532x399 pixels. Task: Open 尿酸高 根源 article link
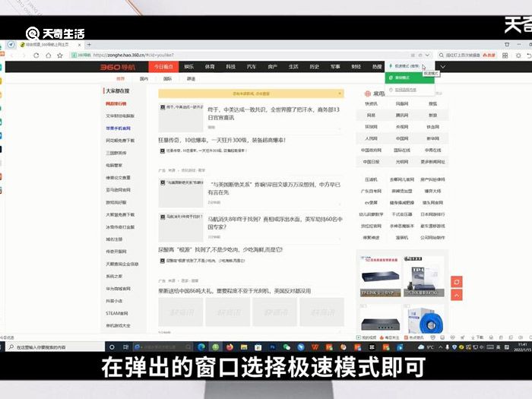point(220,249)
